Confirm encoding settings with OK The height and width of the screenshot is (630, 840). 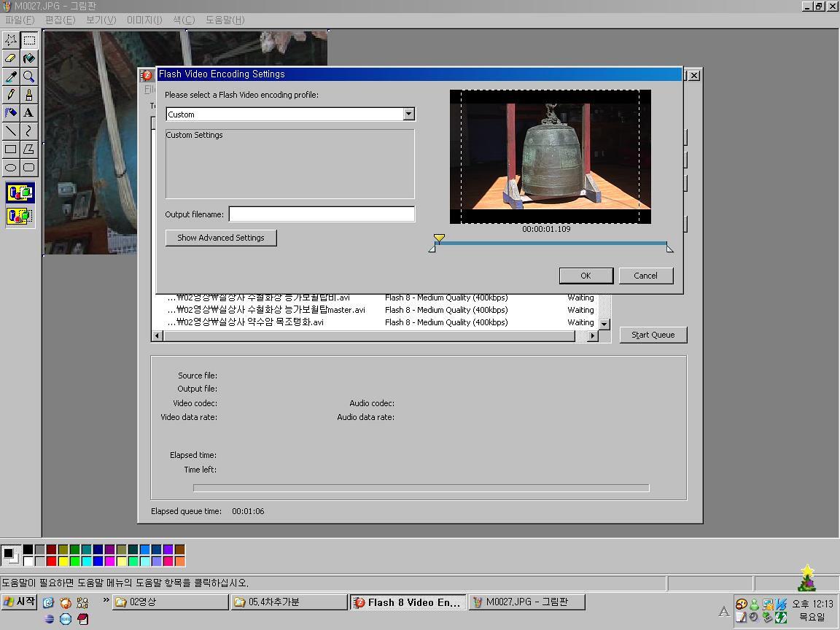point(586,276)
